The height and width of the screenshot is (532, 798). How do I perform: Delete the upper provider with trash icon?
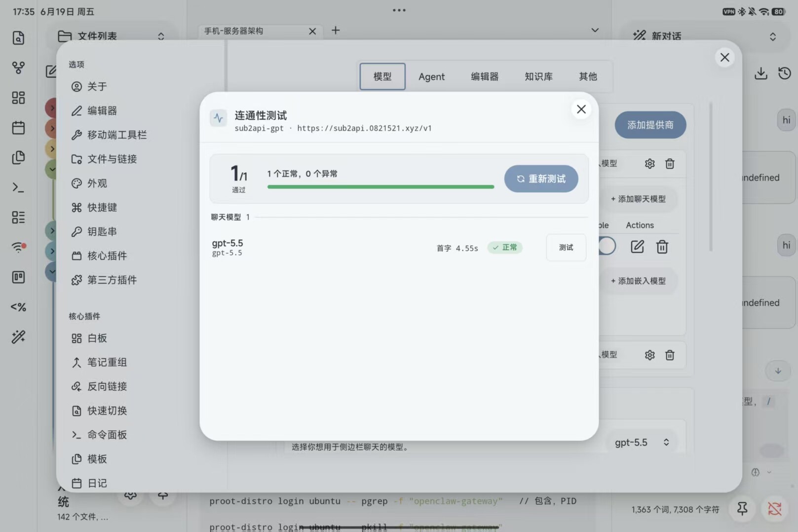[670, 164]
